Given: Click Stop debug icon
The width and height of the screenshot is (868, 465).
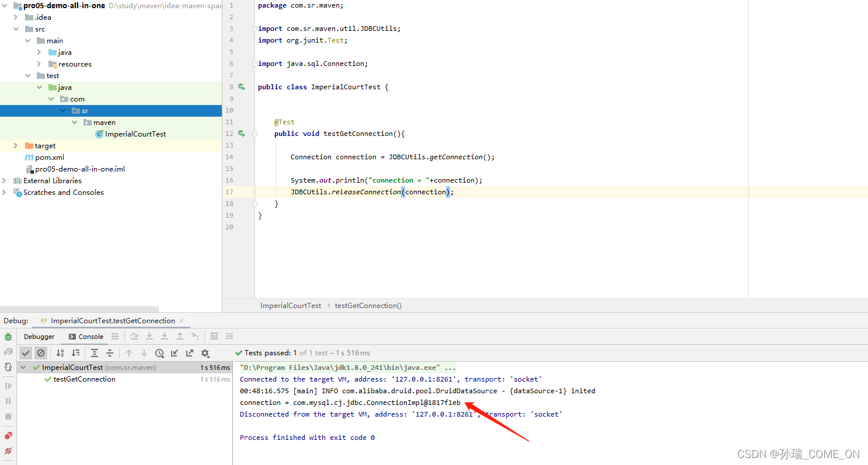Looking at the screenshot, I should (x=8, y=417).
